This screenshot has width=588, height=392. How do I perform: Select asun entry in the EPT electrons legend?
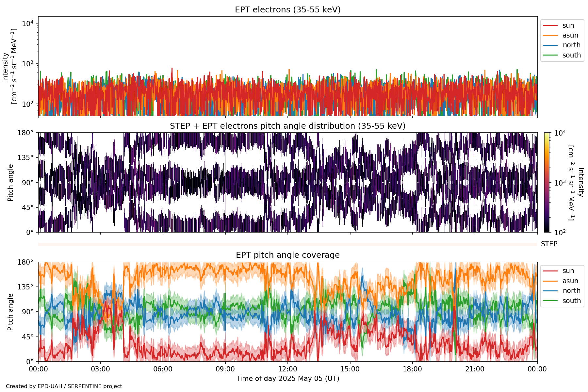pos(570,35)
